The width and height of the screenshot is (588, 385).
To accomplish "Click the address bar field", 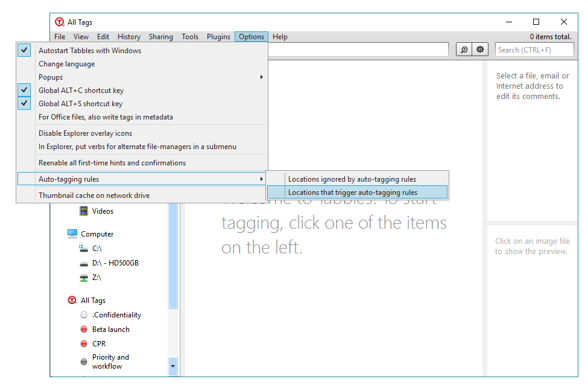I will click(358, 49).
